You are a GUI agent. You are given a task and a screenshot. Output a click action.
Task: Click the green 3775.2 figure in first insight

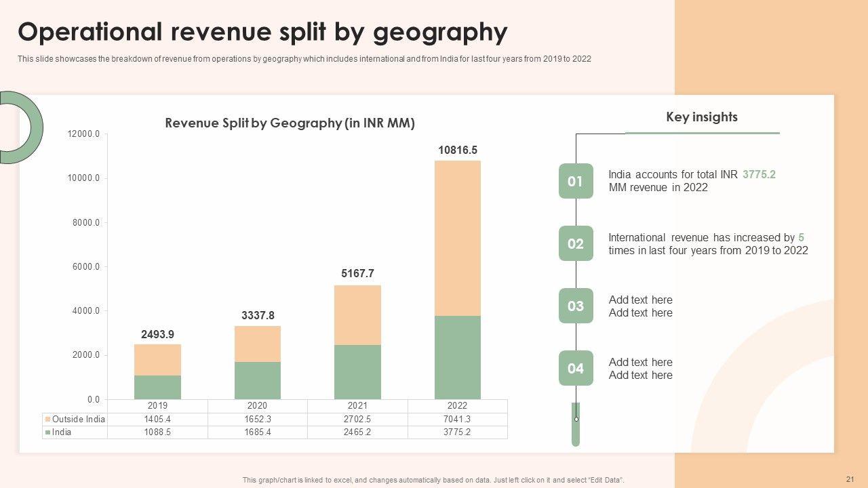[759, 175]
